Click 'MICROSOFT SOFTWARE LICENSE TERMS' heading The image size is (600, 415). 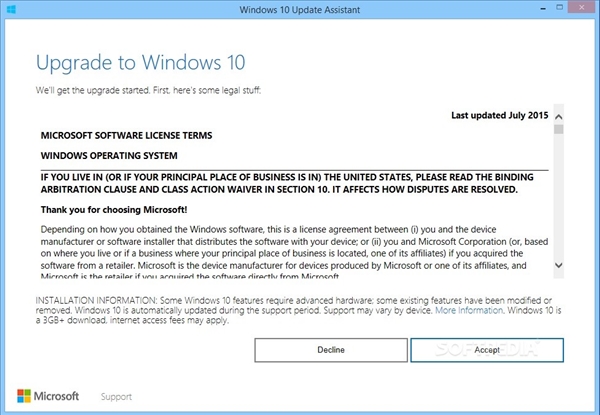click(126, 135)
